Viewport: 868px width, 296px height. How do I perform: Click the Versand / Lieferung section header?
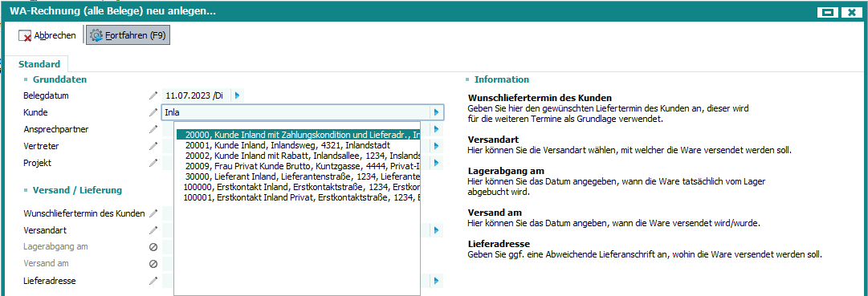tap(78, 190)
